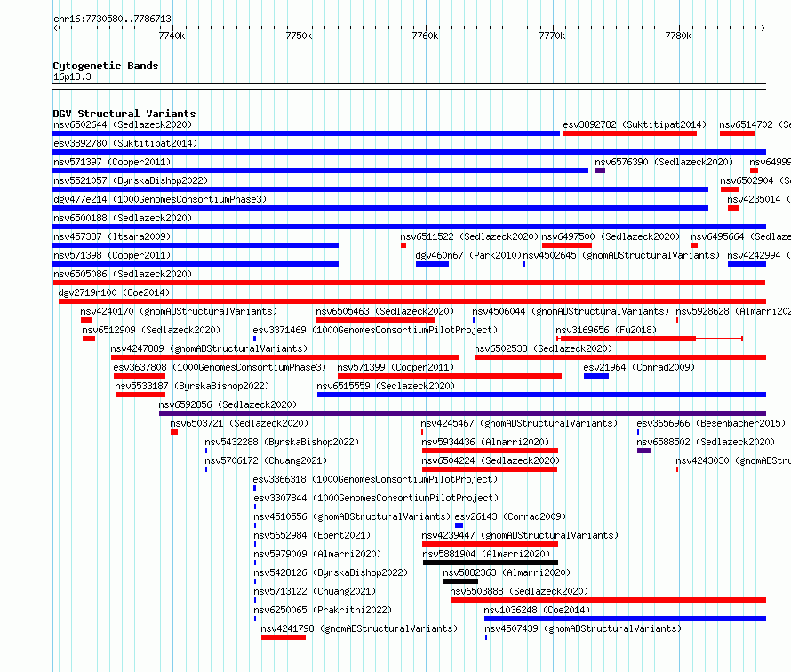Open nsv6502538 (Sedlazeck2020) label
This screenshot has width=791, height=672.
(x=543, y=348)
